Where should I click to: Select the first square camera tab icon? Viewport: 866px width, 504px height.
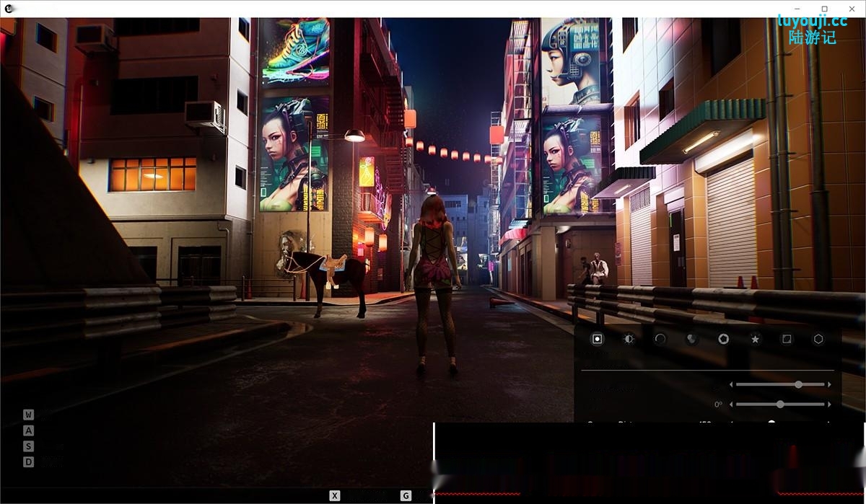point(597,339)
